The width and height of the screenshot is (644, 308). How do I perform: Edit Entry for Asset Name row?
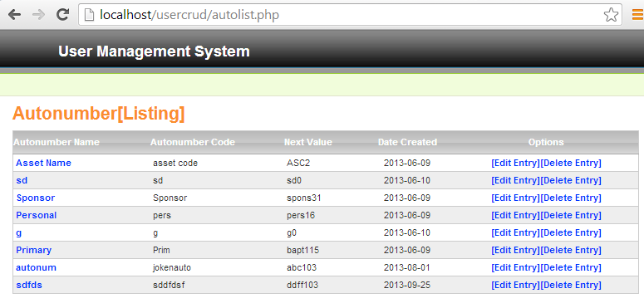click(x=515, y=163)
